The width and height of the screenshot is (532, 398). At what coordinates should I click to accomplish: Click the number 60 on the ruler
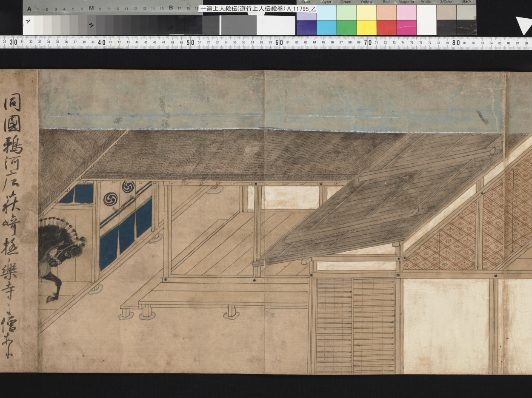pyautogui.click(x=279, y=42)
